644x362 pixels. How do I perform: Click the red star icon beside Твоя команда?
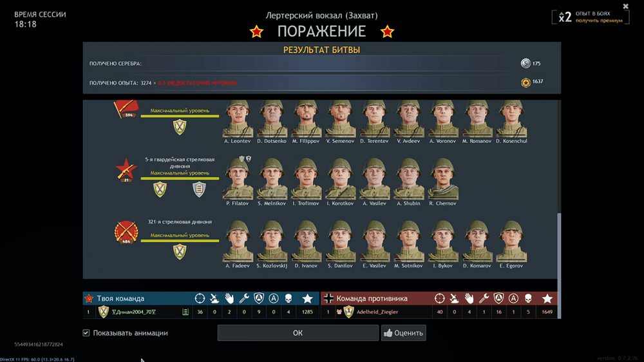click(89, 298)
